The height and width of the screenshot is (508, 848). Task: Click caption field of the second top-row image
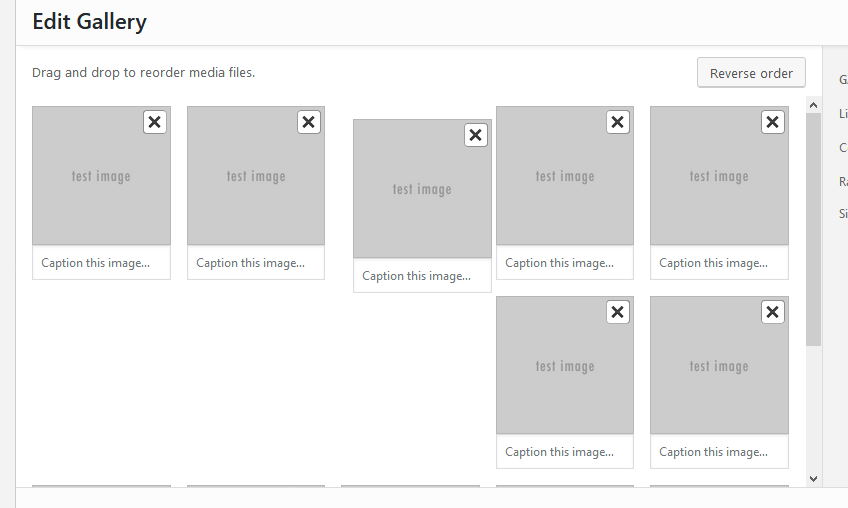click(x=256, y=262)
